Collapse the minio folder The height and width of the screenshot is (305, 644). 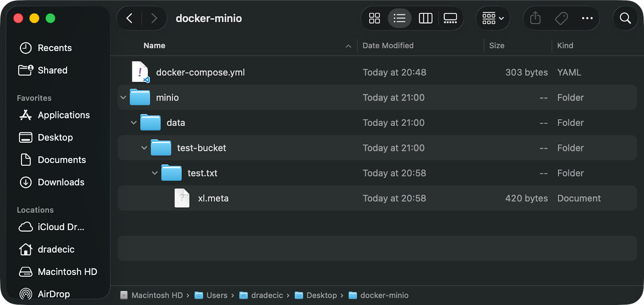pyautogui.click(x=123, y=97)
